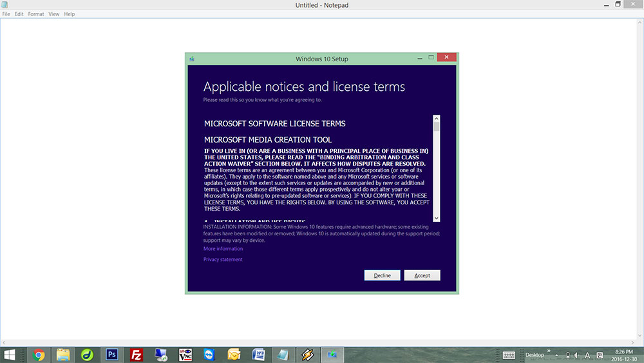Restore down the Notepad window
644x363 pixels.
tap(618, 5)
